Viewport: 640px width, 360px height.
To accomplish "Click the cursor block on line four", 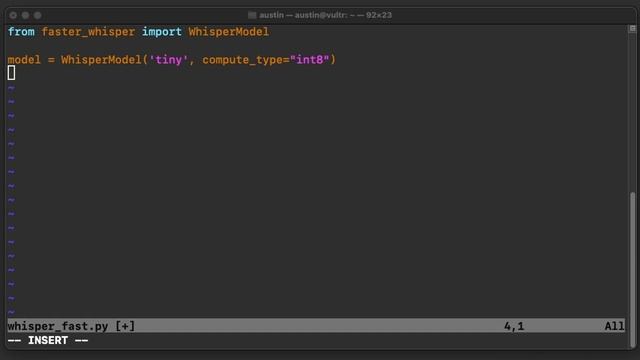I will 11,73.
